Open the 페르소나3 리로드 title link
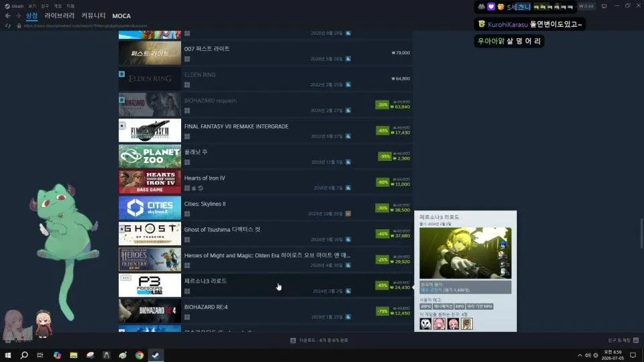644x362 pixels. (205, 281)
